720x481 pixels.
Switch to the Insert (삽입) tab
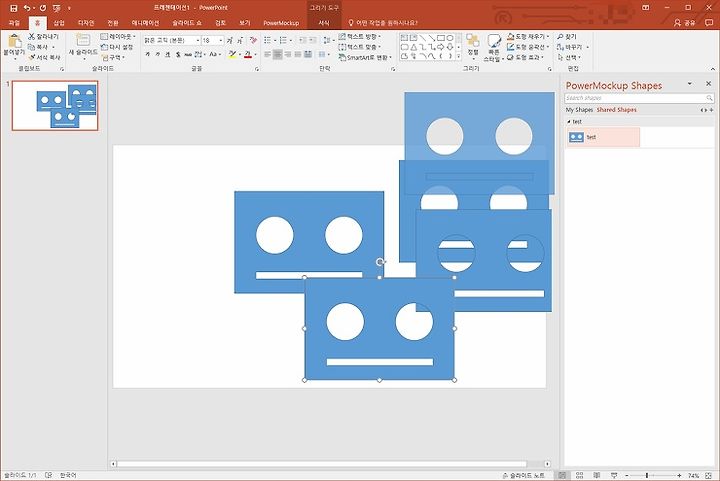(59, 22)
